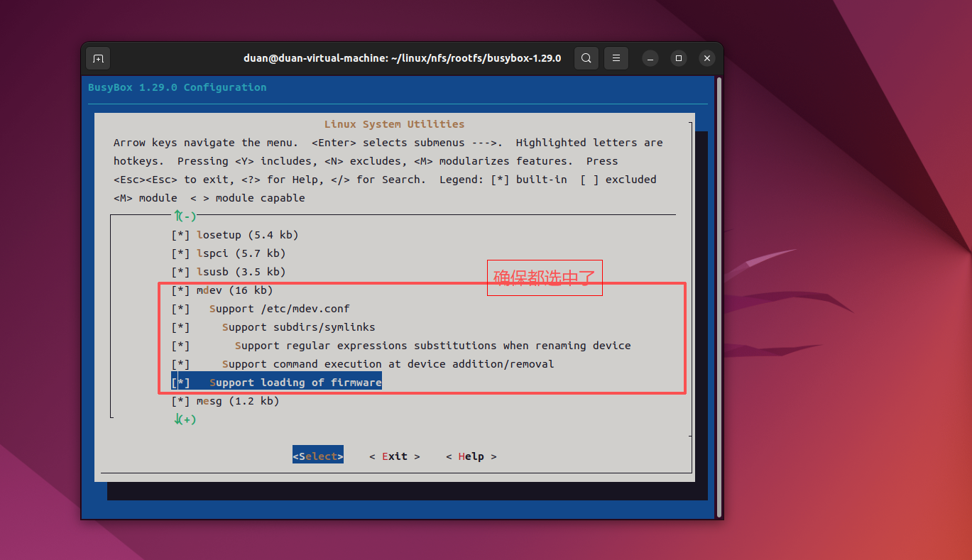972x560 pixels.
Task: Close the terminal window
Action: click(x=706, y=58)
